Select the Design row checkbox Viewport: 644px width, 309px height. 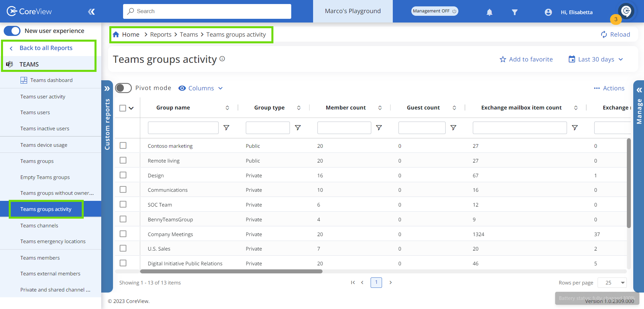[x=123, y=175]
